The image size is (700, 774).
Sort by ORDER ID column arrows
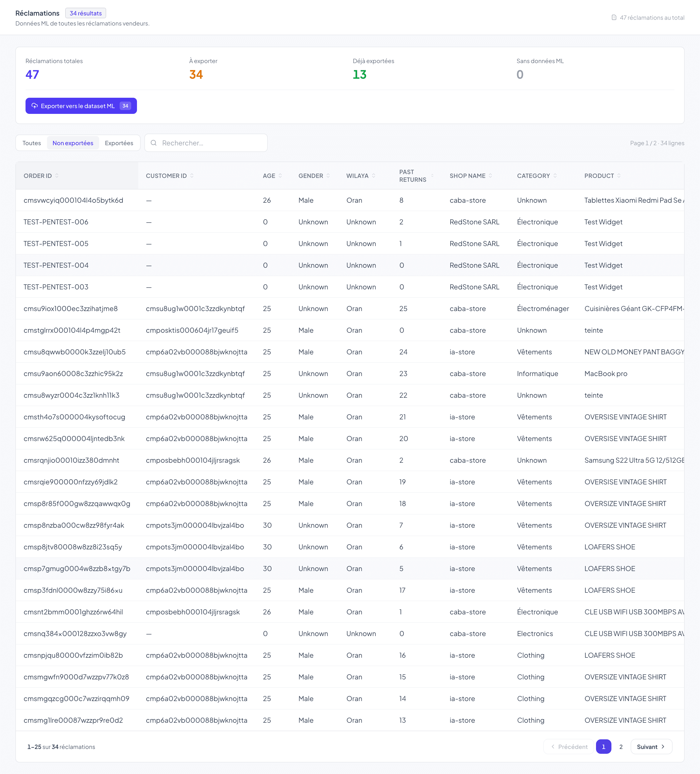click(x=57, y=176)
